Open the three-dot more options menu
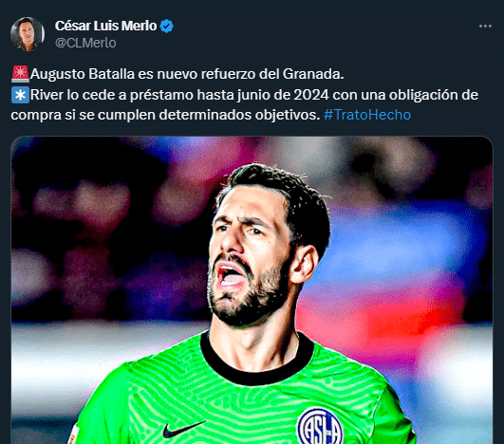 click(x=485, y=26)
